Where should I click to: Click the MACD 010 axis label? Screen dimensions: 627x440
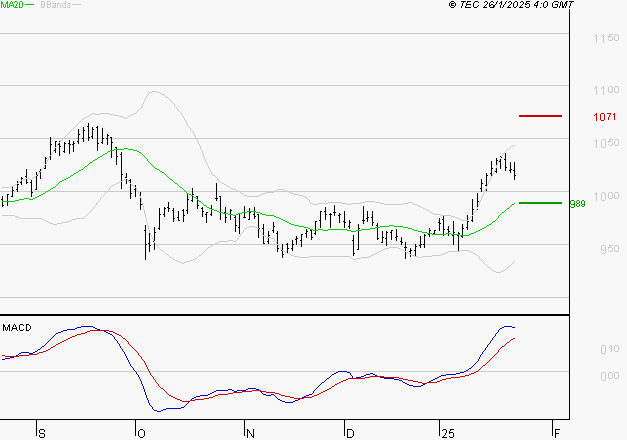click(609, 350)
